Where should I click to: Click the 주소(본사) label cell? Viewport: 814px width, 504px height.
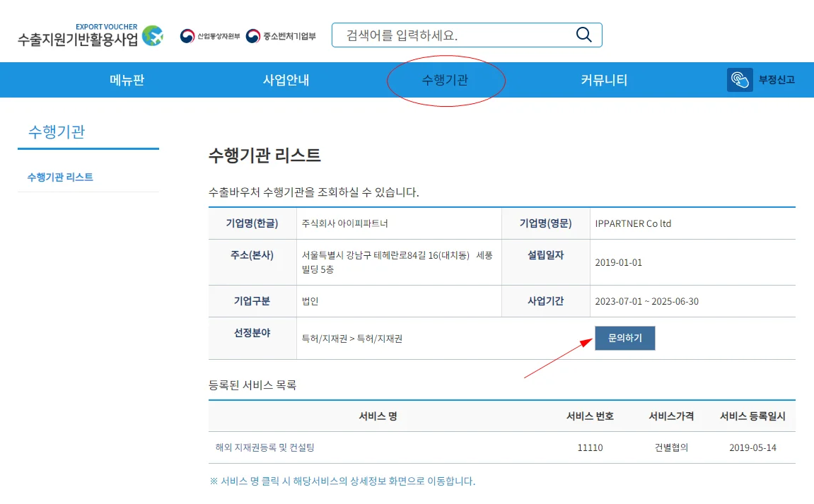tap(252, 262)
